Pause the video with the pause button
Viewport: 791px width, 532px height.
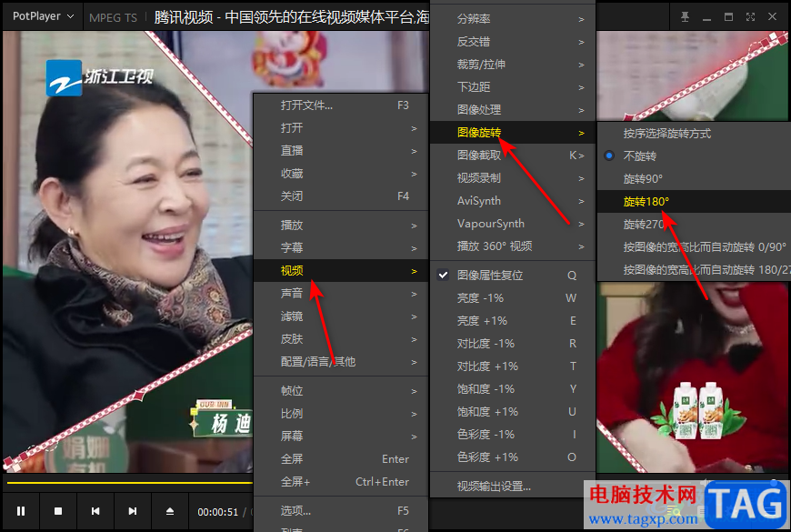point(21,511)
